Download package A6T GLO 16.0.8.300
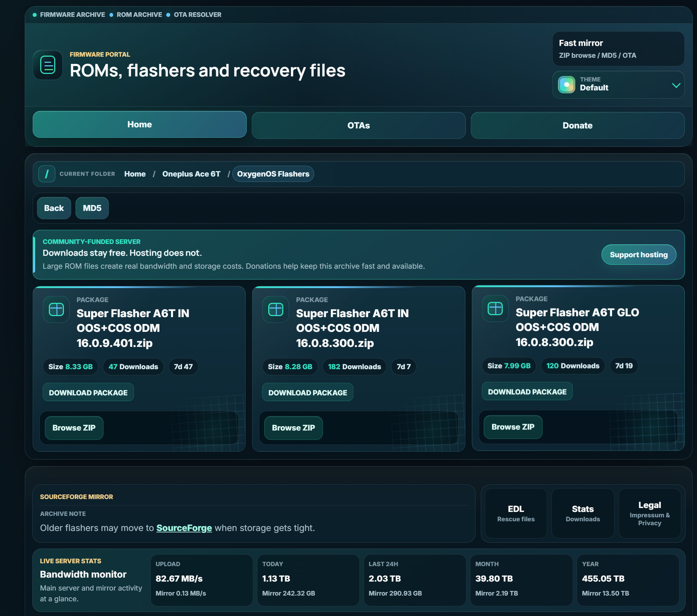 coord(527,391)
